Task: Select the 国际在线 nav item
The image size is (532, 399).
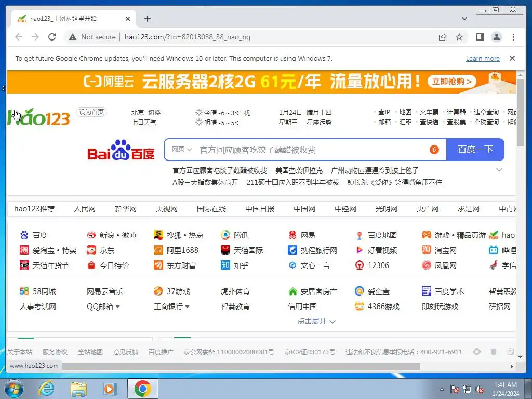Action: 211,209
